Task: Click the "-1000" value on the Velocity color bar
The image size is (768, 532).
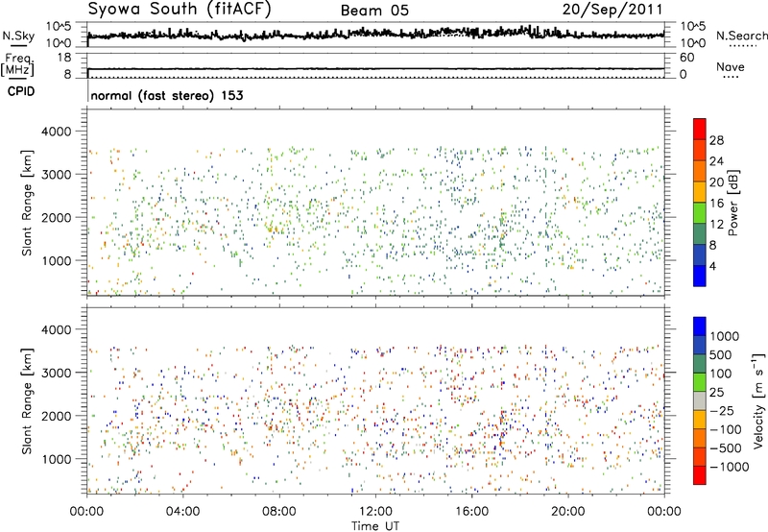Action: tap(729, 467)
